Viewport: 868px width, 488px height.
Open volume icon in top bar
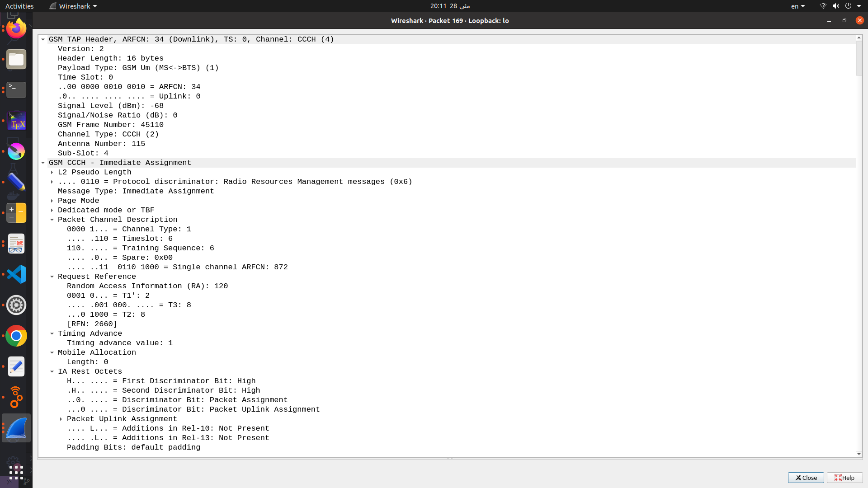pos(835,6)
